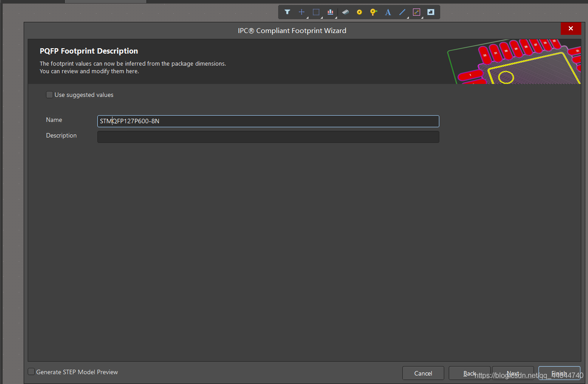The image size is (588, 384).
Task: Click the Cancel button
Action: (423, 373)
